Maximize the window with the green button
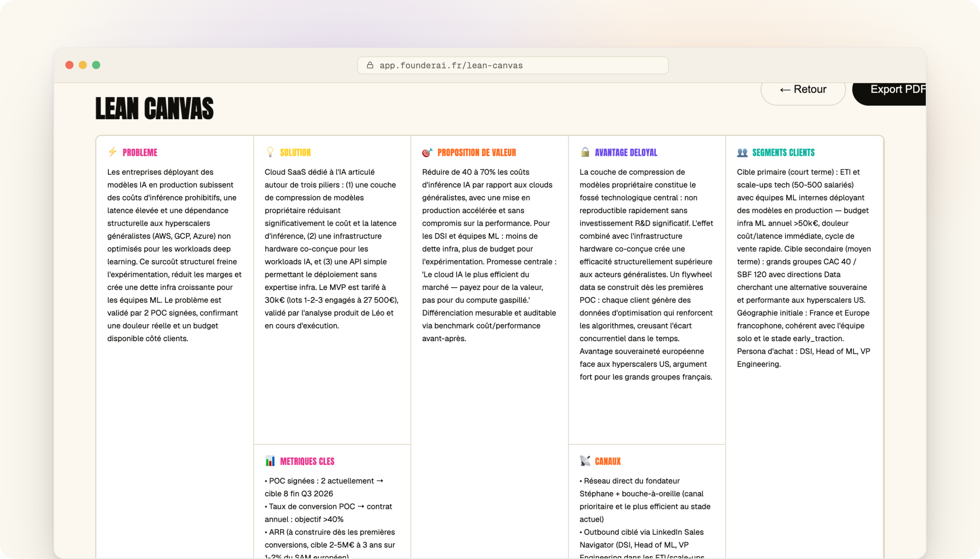The image size is (980, 559). point(97,65)
